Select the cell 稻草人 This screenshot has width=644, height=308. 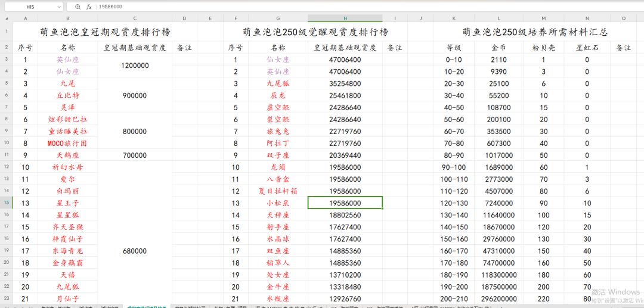(278, 263)
